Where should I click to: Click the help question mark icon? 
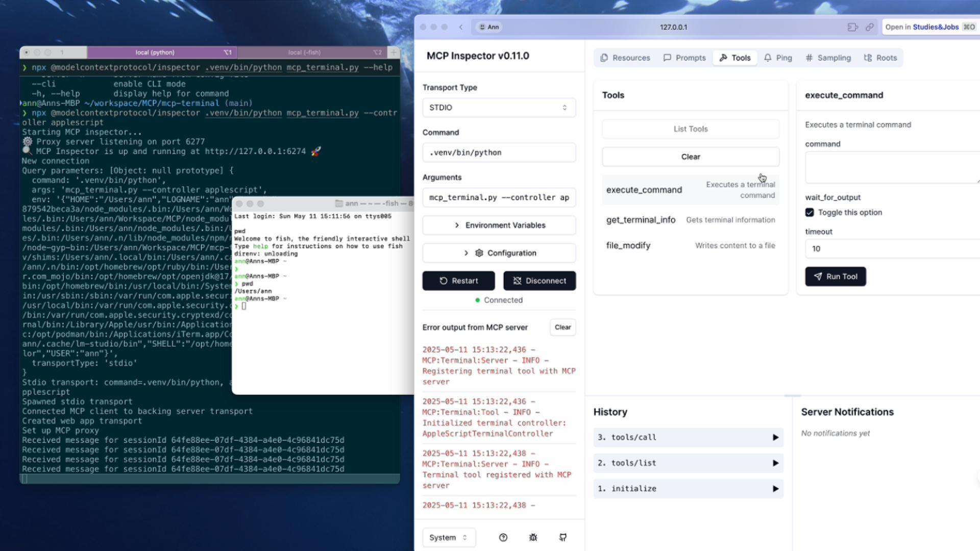click(x=503, y=537)
